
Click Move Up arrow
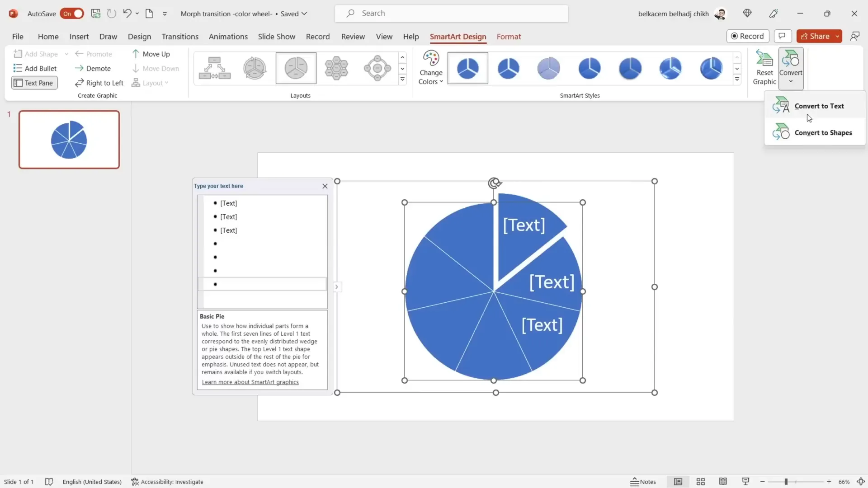[136, 54]
